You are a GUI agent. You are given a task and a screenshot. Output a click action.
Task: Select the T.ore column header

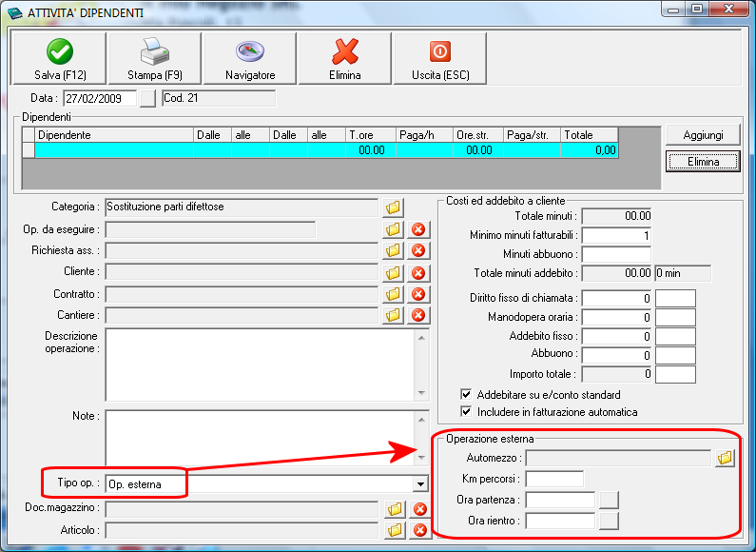tap(370, 135)
